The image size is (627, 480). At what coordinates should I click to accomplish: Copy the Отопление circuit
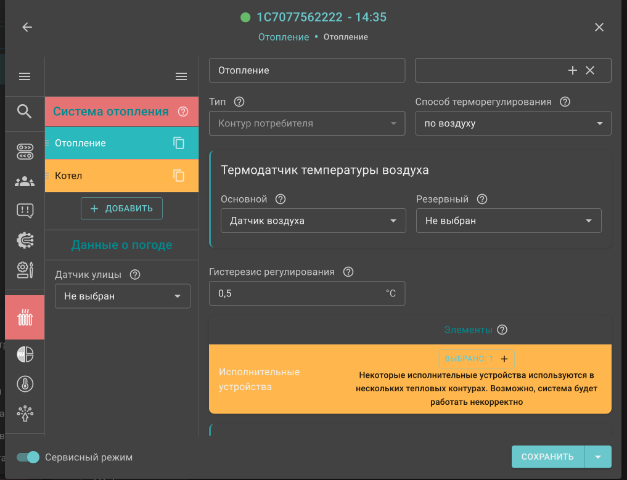179,143
